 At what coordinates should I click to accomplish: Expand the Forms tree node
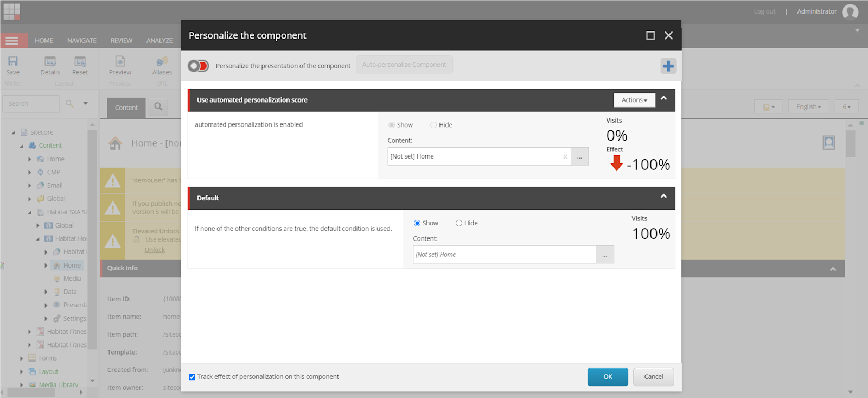point(22,358)
